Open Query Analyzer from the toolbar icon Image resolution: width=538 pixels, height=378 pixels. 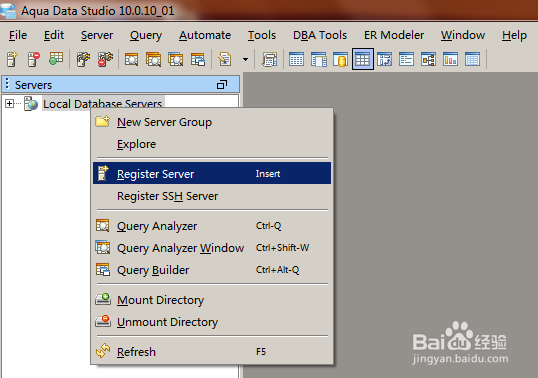(131, 59)
